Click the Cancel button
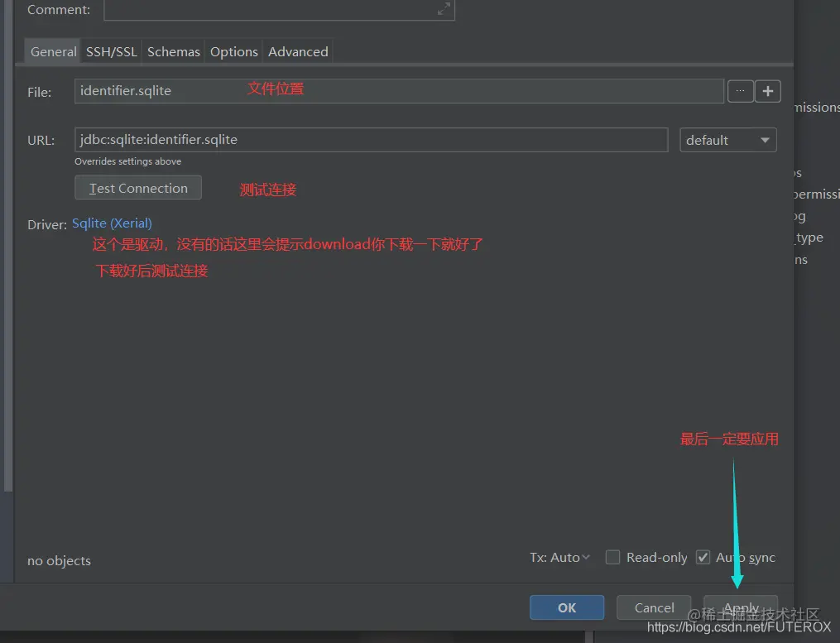840x643 pixels. 654,607
